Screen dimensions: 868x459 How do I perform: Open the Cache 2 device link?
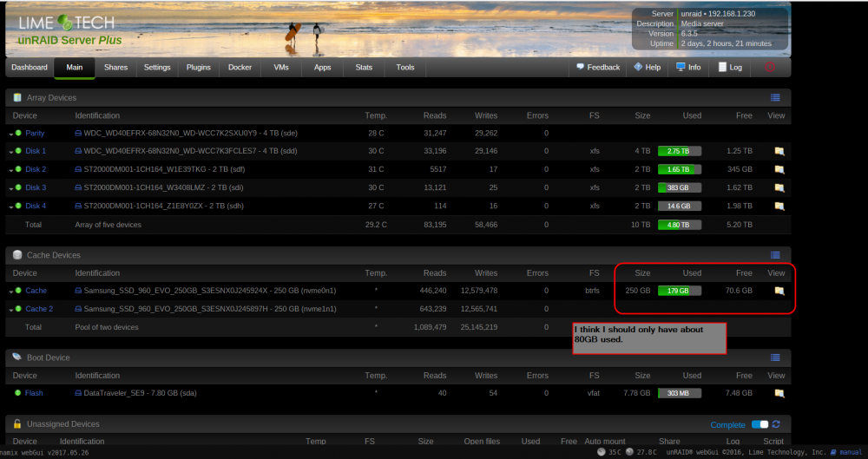point(39,308)
